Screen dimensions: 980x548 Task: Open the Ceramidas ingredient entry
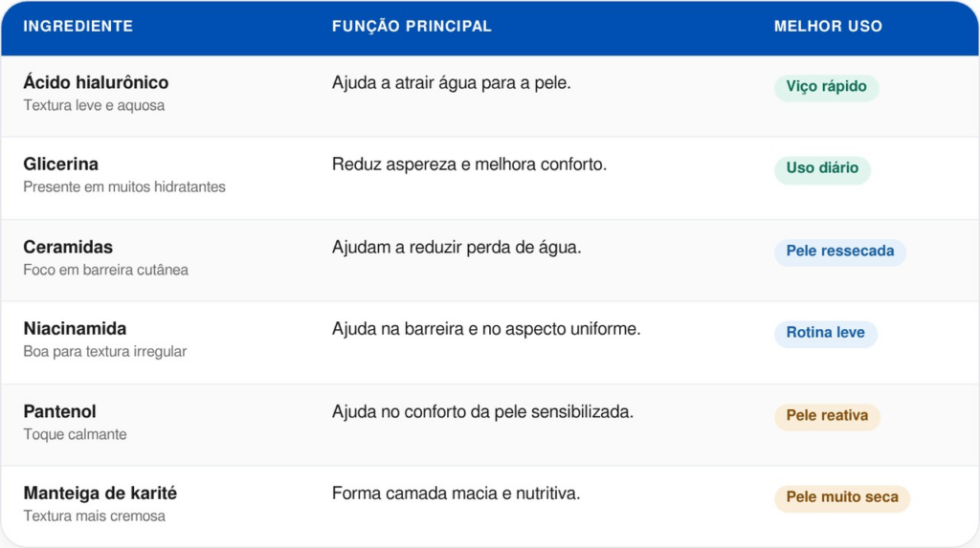[68, 248]
